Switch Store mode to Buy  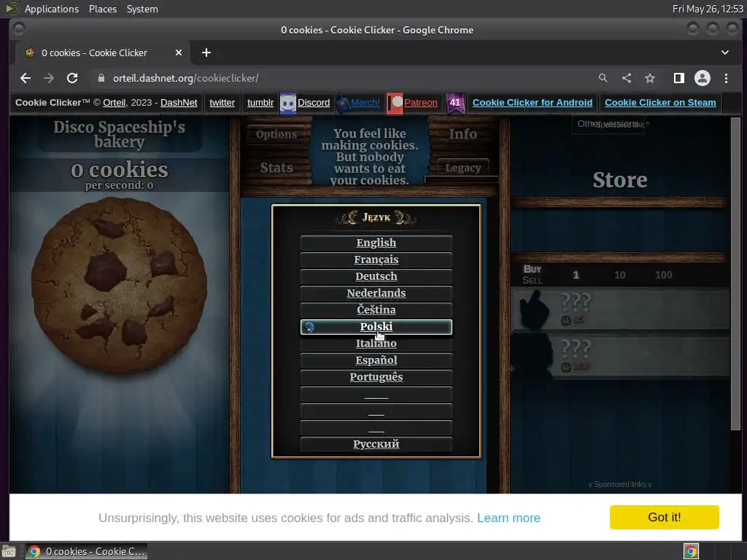coord(532,269)
